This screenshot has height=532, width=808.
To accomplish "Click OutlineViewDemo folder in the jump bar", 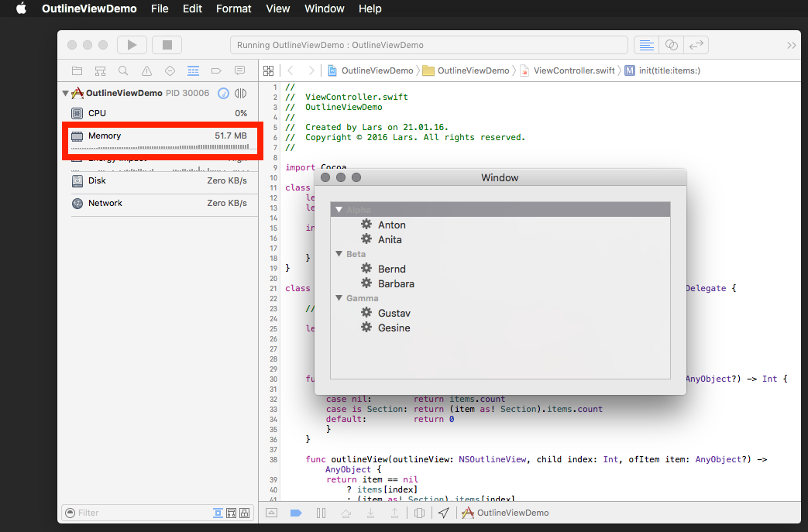I will pos(466,70).
